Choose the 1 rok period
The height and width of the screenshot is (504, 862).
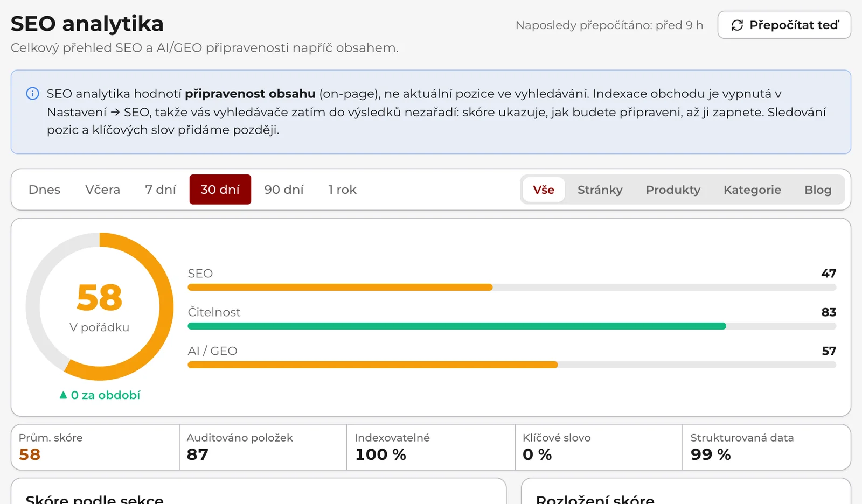[x=342, y=190]
